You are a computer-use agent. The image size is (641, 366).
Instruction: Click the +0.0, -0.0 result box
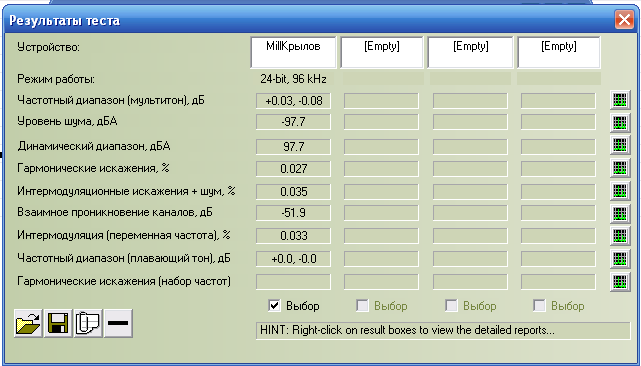(294, 258)
